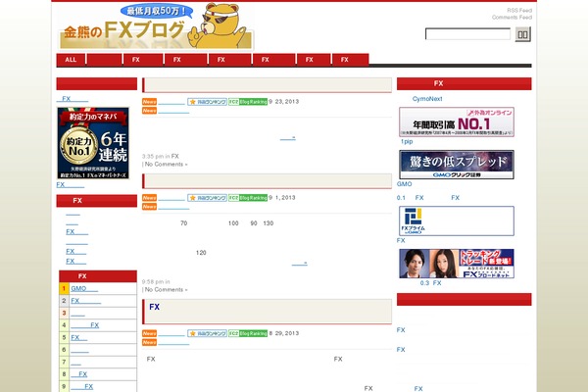The height and width of the screenshot is (392, 588).
Task: Click FC2 Blog Ranking badge dated 9 1, 2013
Action: point(248,198)
